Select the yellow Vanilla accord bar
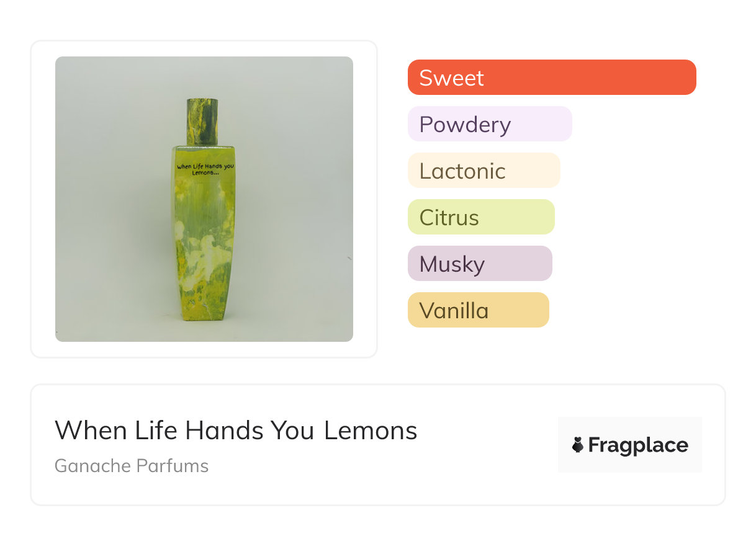Image resolution: width=756 pixels, height=536 pixels. click(x=478, y=310)
